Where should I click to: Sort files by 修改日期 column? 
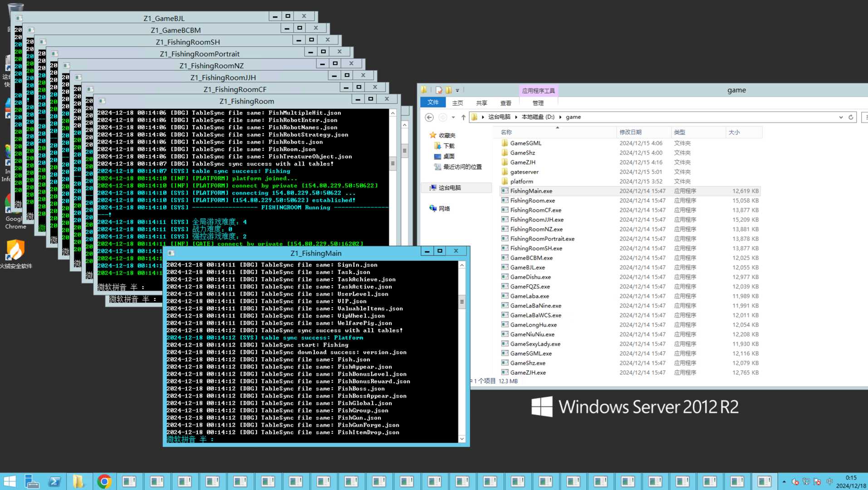click(630, 132)
